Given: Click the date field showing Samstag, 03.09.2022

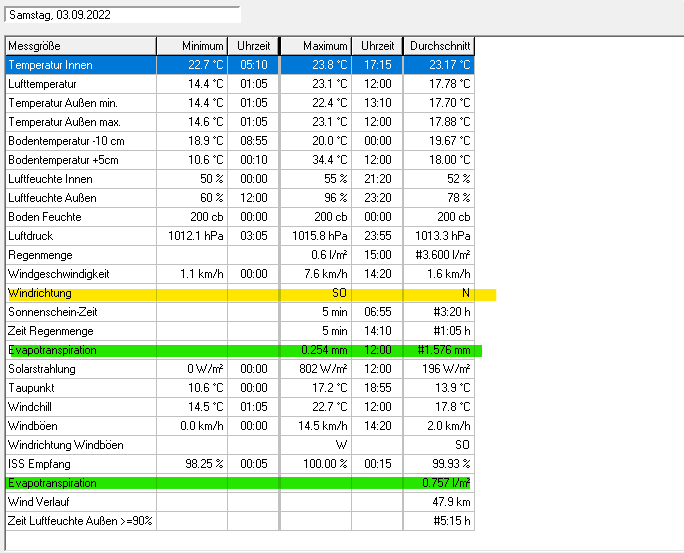Looking at the screenshot, I should (122, 15).
